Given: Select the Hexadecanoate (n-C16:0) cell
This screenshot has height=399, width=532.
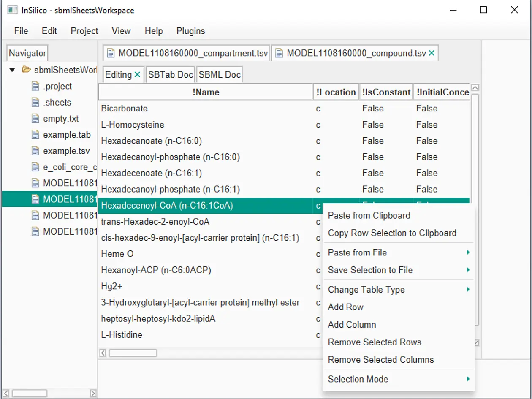Looking at the screenshot, I should pos(205,141).
